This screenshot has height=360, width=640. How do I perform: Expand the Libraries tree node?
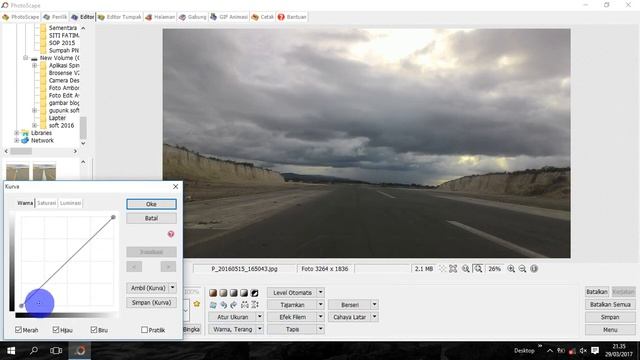click(16, 133)
